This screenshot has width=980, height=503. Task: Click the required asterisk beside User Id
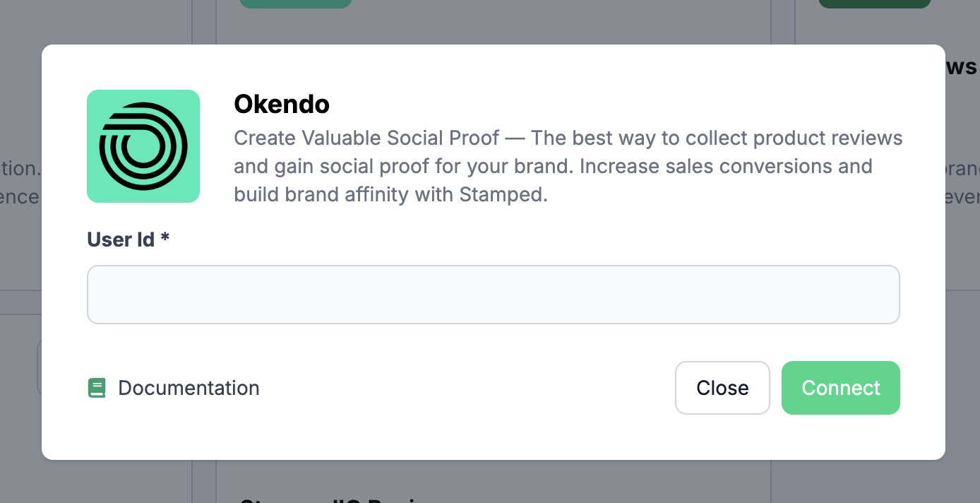click(x=165, y=239)
